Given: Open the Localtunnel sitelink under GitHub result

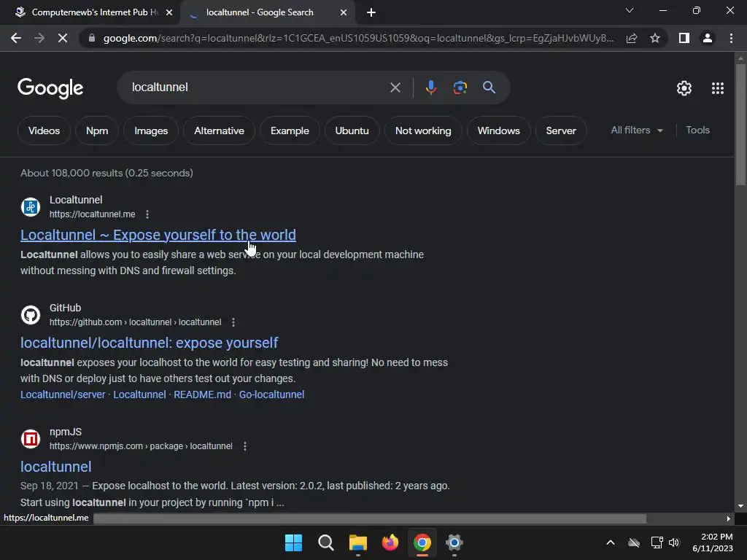Looking at the screenshot, I should click(139, 394).
